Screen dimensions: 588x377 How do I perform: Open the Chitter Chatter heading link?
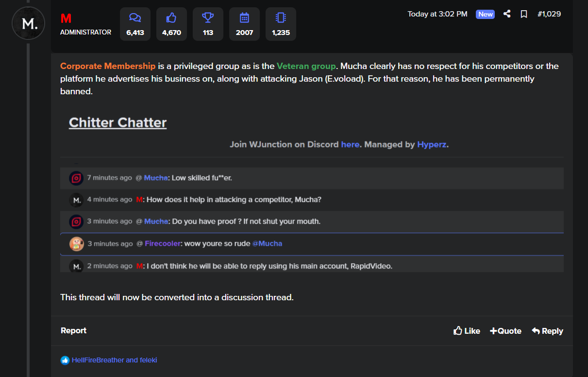point(118,122)
